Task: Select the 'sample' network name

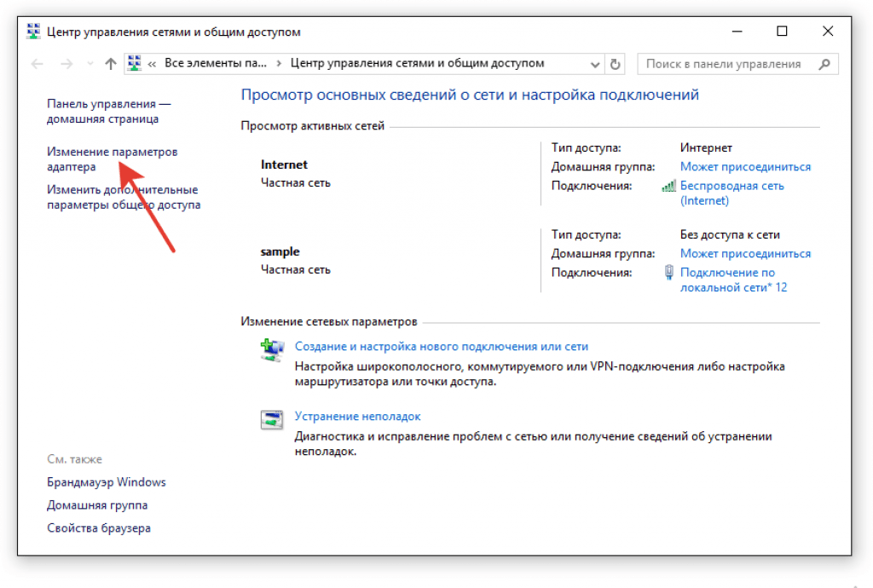Action: [x=280, y=251]
